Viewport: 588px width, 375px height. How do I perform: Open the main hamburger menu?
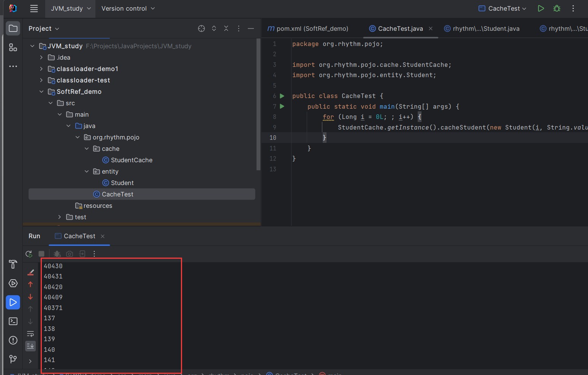tap(34, 8)
